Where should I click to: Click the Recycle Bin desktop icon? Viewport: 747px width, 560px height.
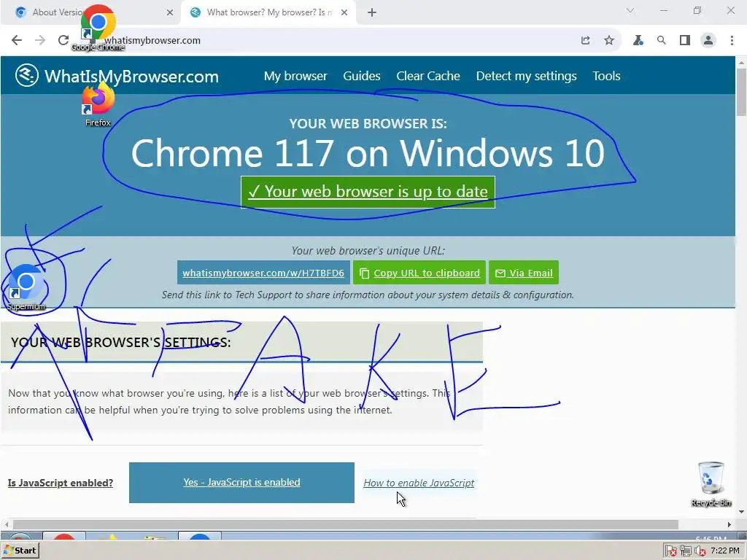coord(711,484)
